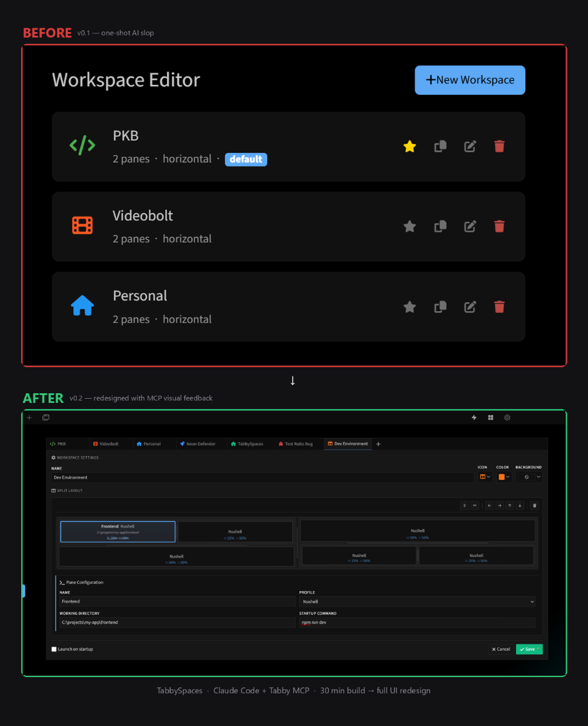Viewport: 588px width, 726px height.
Task: Click the move pane left arrow icon
Action: tap(489, 505)
